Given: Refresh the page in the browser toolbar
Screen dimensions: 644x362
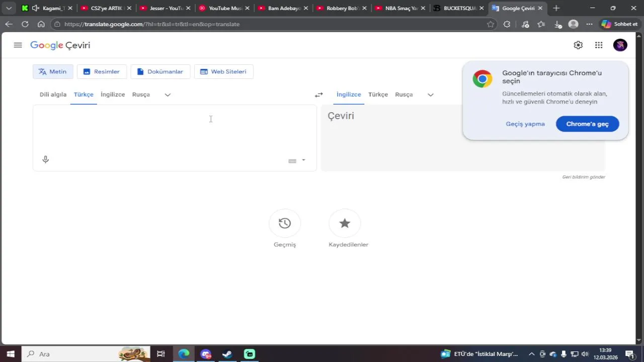Looking at the screenshot, I should coord(25,24).
